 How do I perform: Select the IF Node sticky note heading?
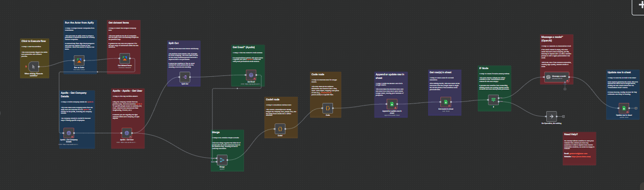pos(484,68)
